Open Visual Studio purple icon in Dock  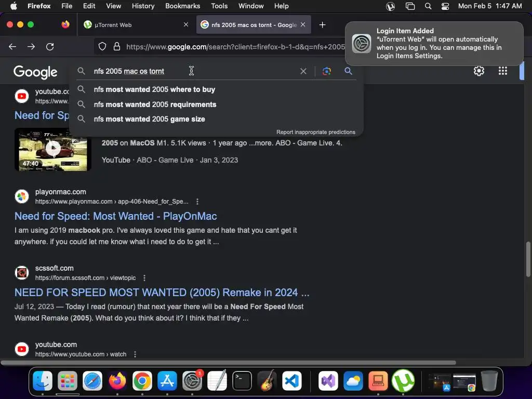(x=328, y=381)
